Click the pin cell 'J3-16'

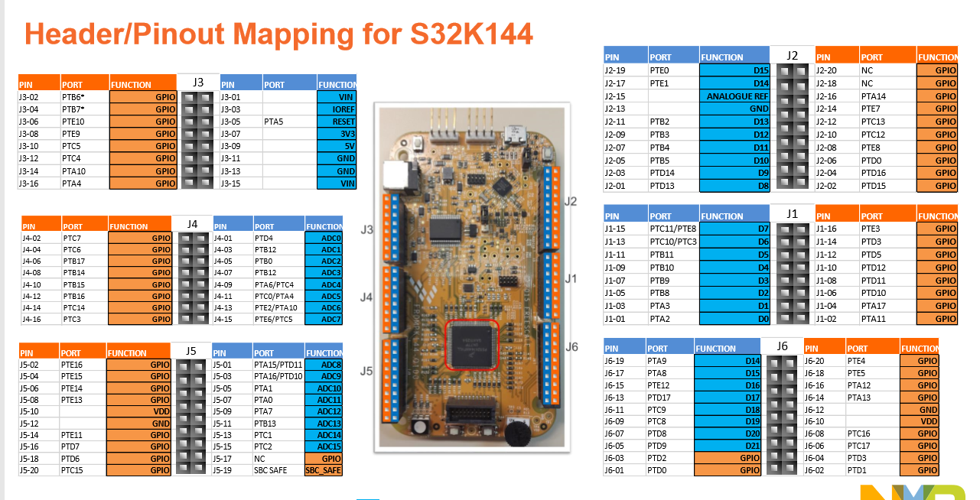coord(39,183)
